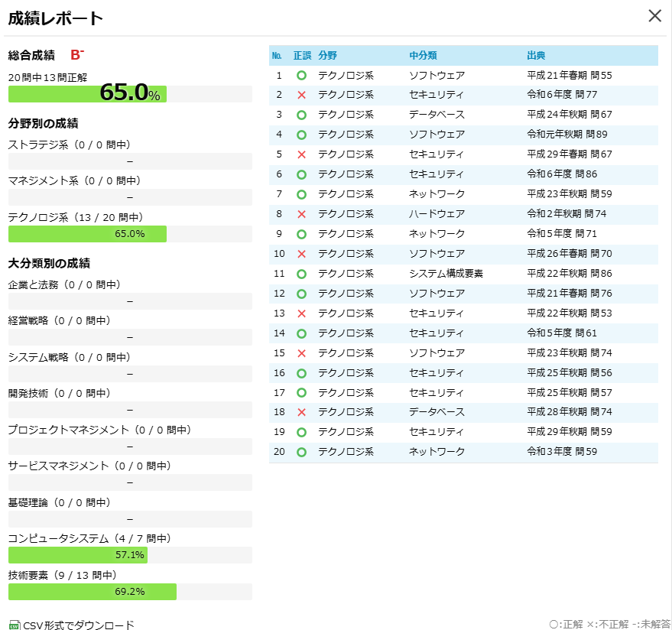
Task: Click the green circle mark on row 11
Action: (301, 274)
